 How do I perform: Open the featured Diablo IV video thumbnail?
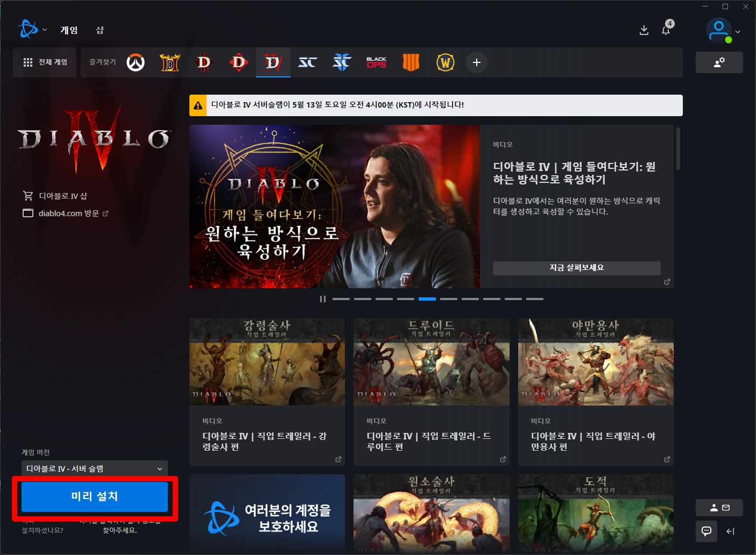(335, 207)
